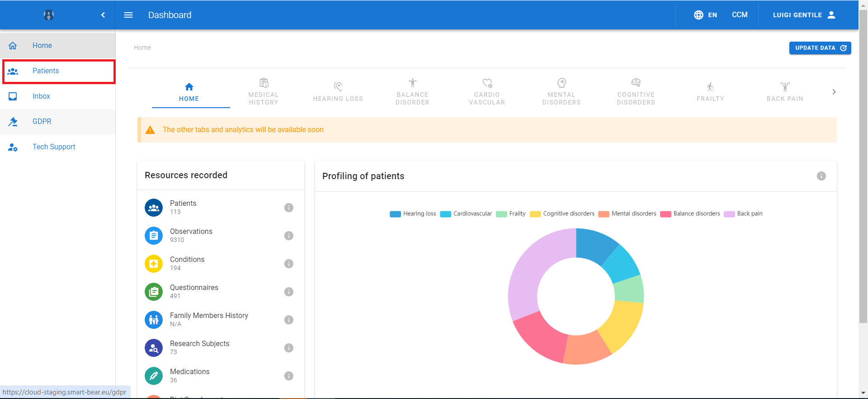The height and width of the screenshot is (399, 868).
Task: Click the Tech Support person-gear icon
Action: [13, 147]
